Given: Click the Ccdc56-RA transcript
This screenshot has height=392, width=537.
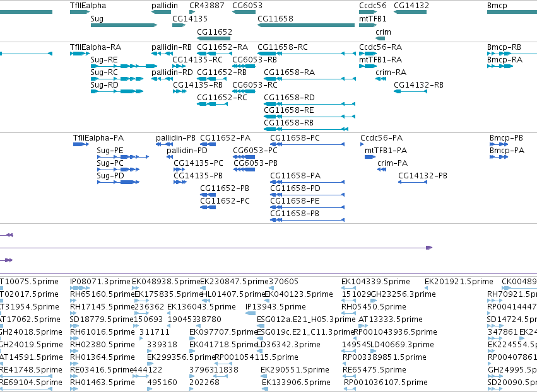Looking at the screenshot, I should coord(368,54).
